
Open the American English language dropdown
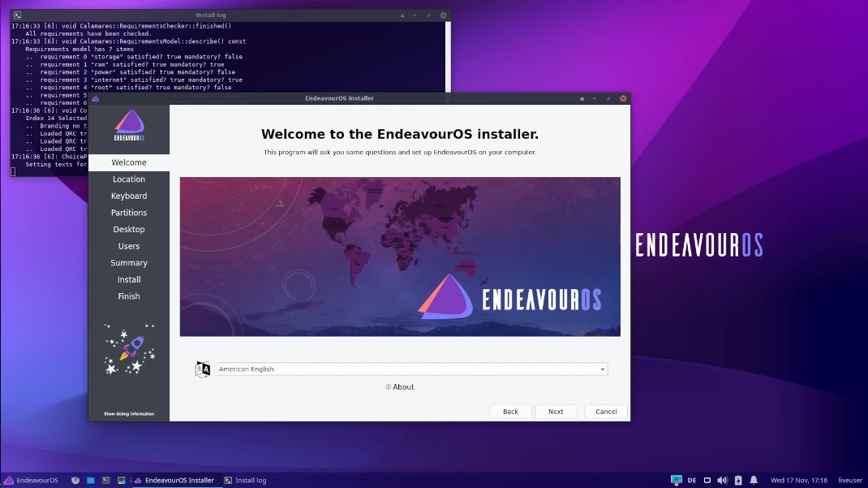pyautogui.click(x=412, y=369)
